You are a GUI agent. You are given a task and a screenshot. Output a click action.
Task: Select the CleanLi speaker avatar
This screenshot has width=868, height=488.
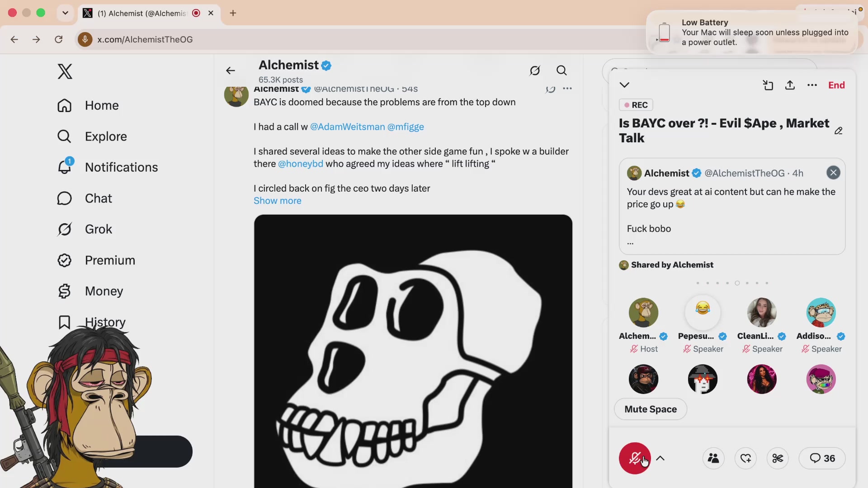tap(762, 312)
